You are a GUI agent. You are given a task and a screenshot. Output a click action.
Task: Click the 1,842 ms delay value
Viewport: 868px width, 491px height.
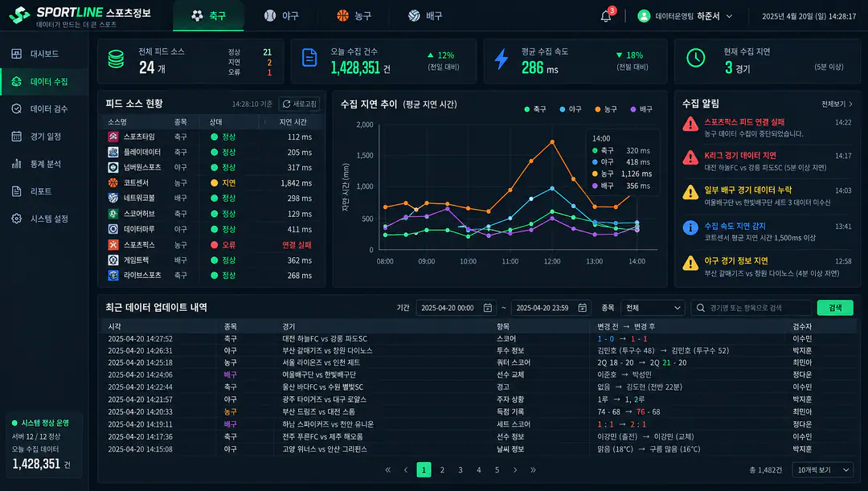pyautogui.click(x=296, y=183)
